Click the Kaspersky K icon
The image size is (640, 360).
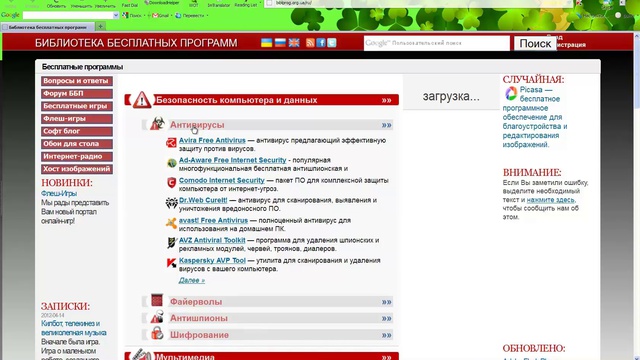tap(171, 263)
